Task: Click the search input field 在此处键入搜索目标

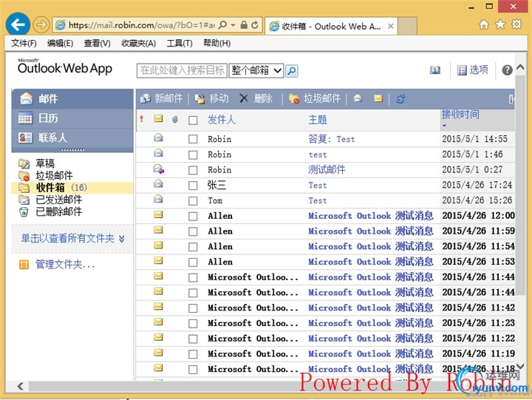Action: coord(182,71)
